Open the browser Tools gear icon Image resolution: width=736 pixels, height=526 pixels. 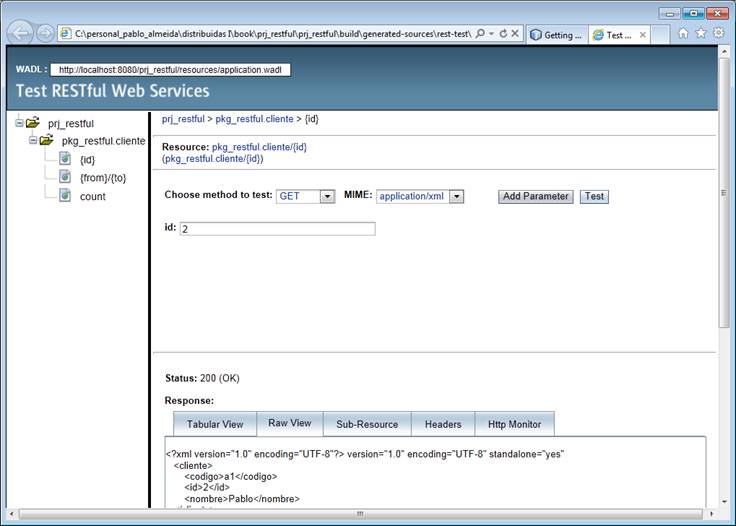click(x=718, y=33)
